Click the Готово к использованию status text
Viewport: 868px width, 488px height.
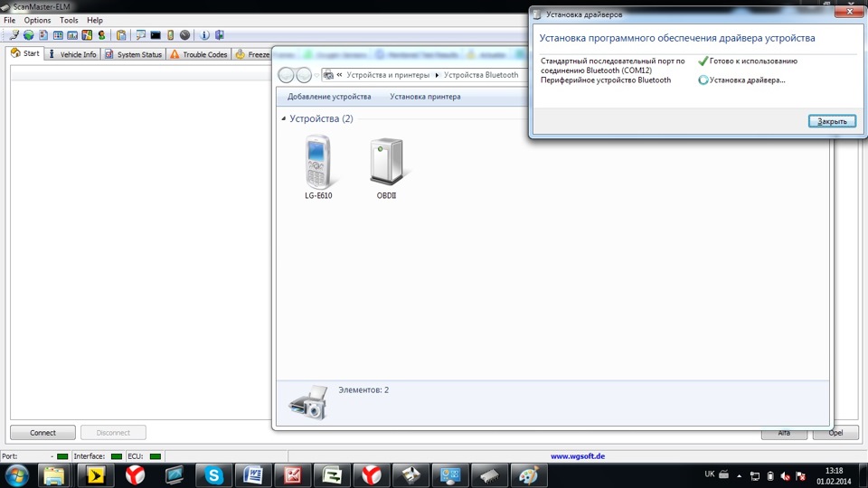753,61
